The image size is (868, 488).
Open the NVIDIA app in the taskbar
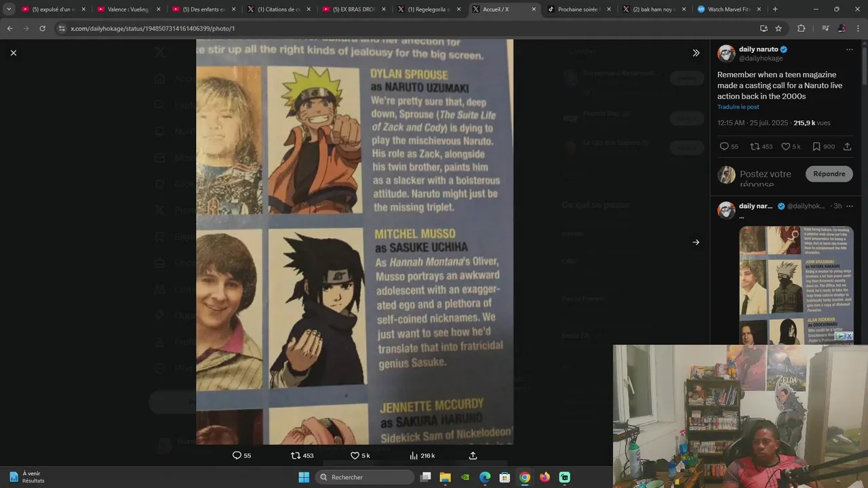pyautogui.click(x=465, y=477)
